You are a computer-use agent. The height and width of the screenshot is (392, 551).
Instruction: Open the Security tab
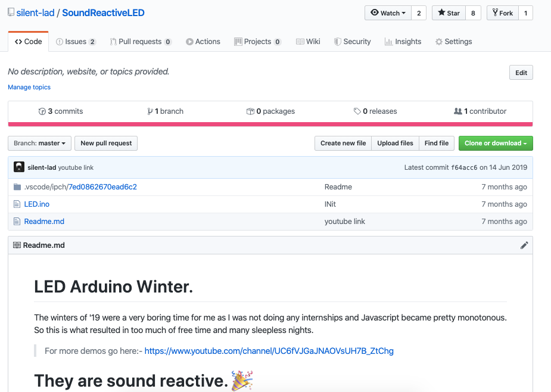(353, 42)
